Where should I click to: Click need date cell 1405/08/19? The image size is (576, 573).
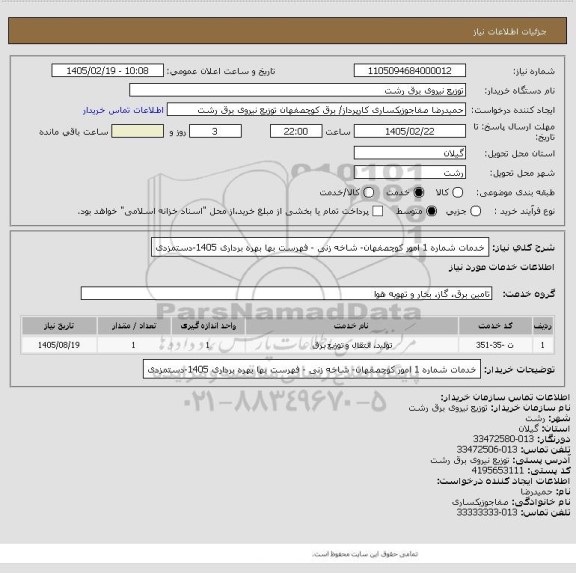coord(59,345)
